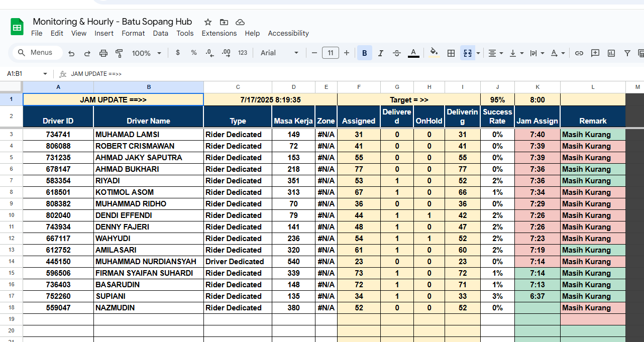Select column K header
This screenshot has height=342, width=644.
click(x=538, y=87)
